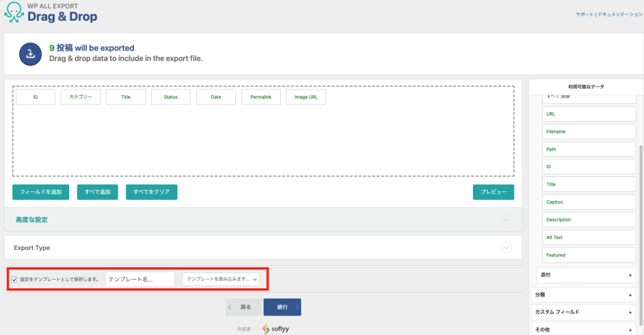Click the Soflyy logo at the bottom

coord(275,329)
